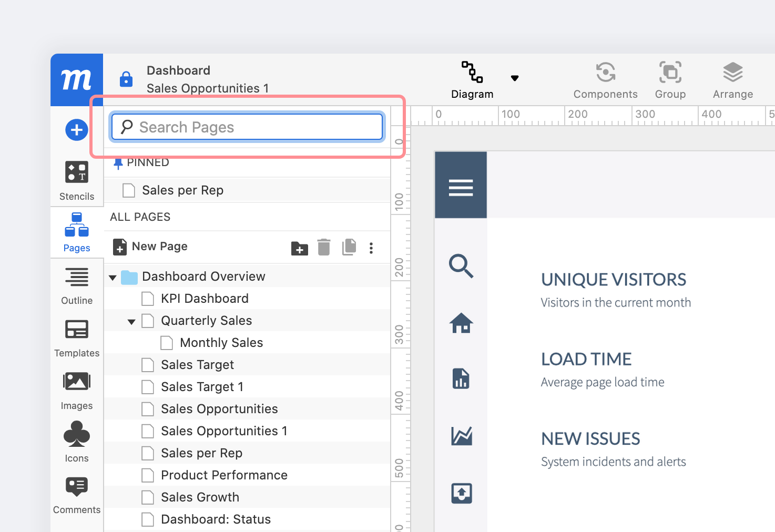Image resolution: width=775 pixels, height=532 pixels.
Task: Focus the Search Pages field
Action: [247, 127]
